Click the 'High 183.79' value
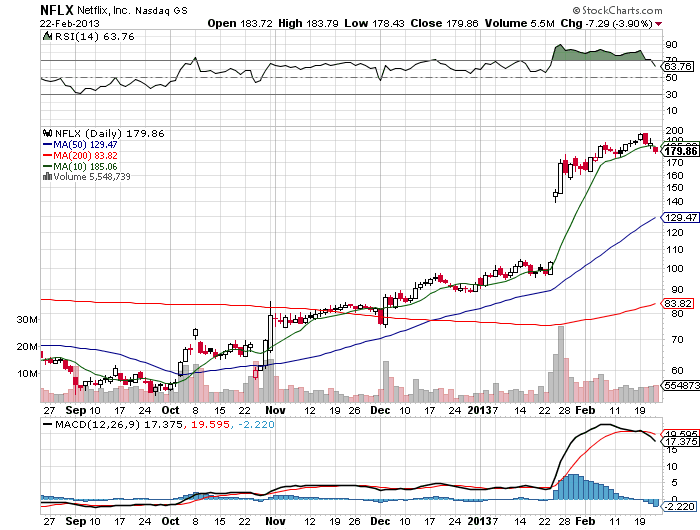The image size is (700, 530). tap(308, 23)
